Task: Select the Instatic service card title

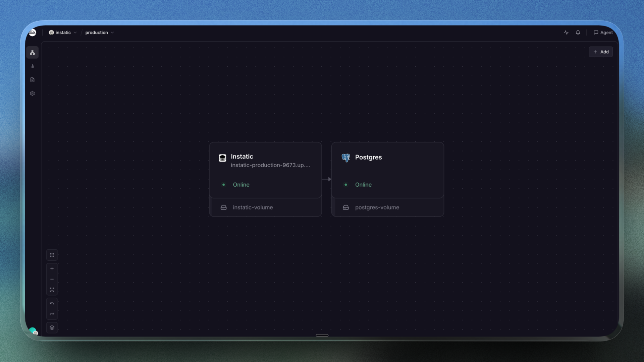Action: tap(242, 157)
